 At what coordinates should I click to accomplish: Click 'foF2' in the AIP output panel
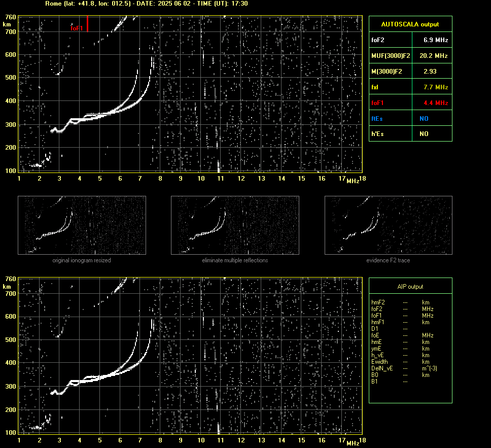377,309
